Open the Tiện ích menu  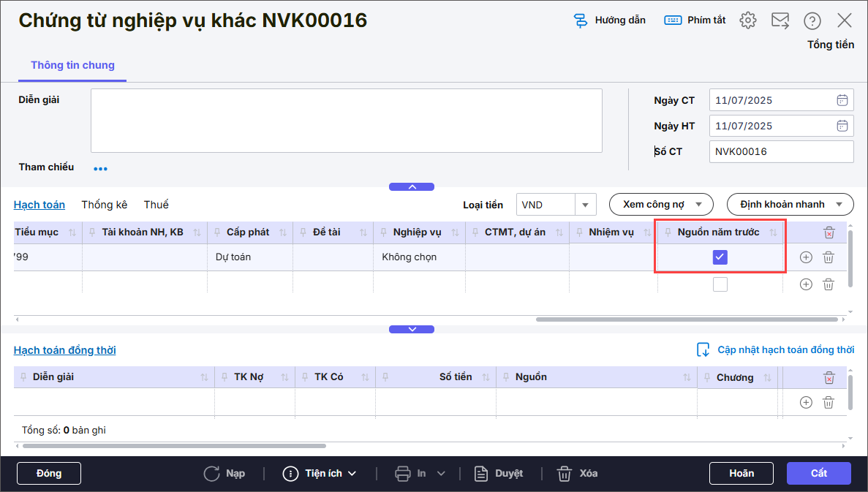(320, 474)
